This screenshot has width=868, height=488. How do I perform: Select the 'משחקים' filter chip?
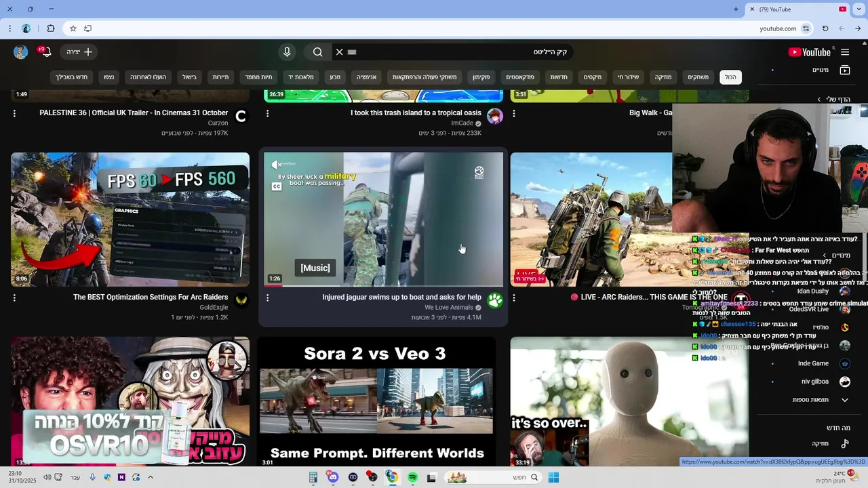[x=698, y=77]
